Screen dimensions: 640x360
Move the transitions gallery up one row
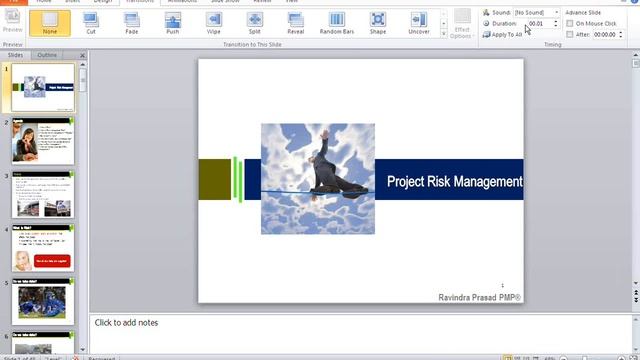tap(444, 14)
